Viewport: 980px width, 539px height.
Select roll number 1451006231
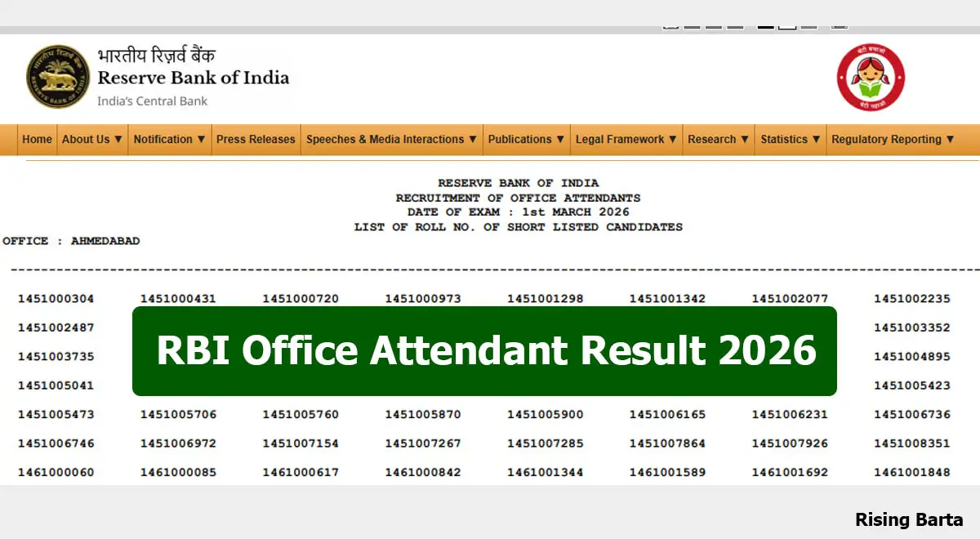(790, 415)
